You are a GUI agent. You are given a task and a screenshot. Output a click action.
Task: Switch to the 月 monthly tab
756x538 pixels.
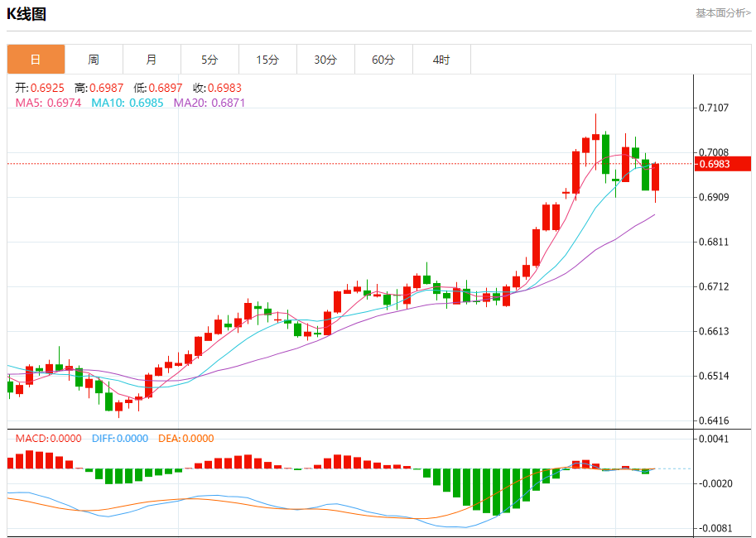tap(152, 60)
